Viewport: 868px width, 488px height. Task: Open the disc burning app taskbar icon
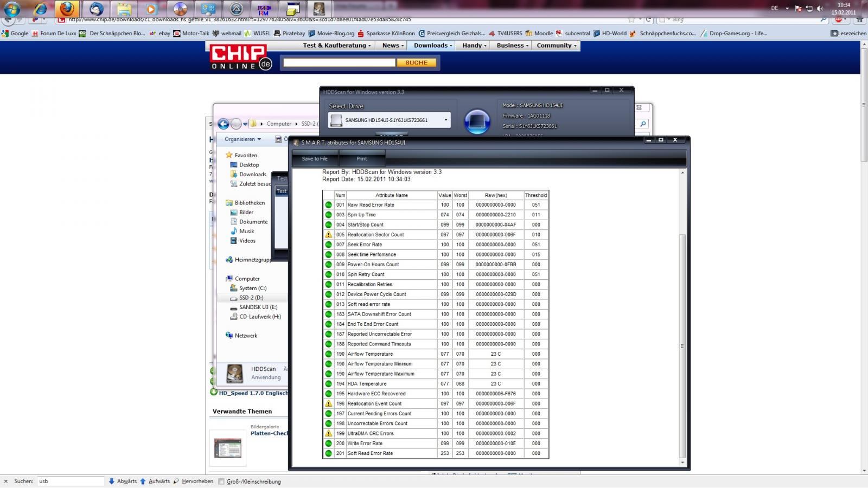pyautogui.click(x=180, y=9)
